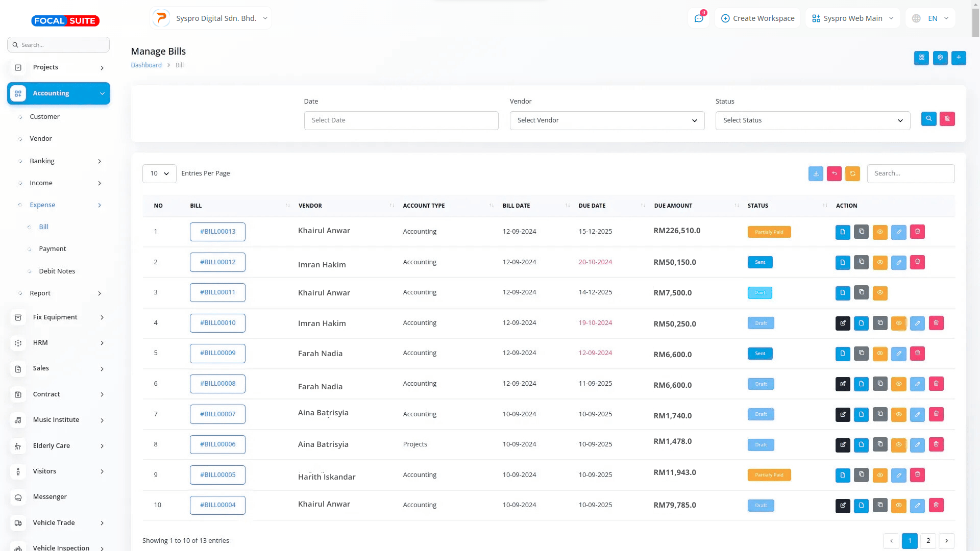The image size is (980, 551).
Task: Click the red reset filter trash icon
Action: (947, 119)
